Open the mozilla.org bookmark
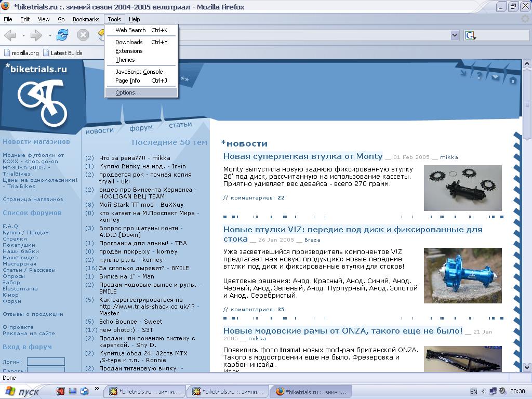Image resolution: width=532 pixels, height=399 pixels. tap(21, 52)
